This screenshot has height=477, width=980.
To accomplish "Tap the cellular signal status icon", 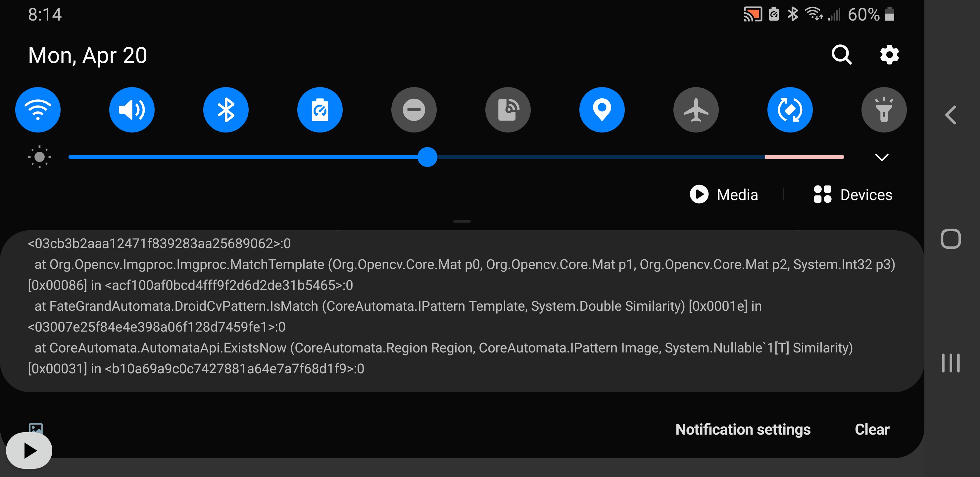I will (834, 15).
